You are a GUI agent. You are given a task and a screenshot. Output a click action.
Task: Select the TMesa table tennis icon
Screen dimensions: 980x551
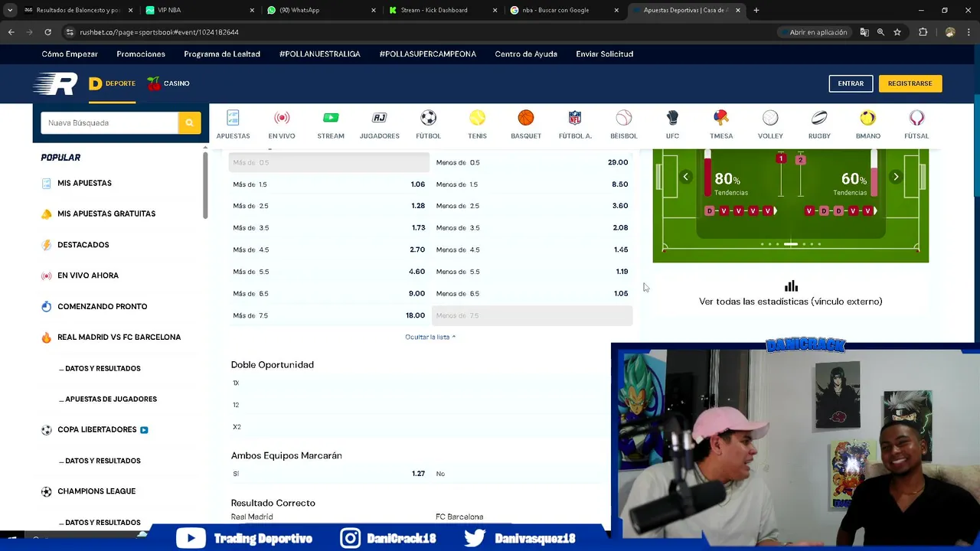(x=721, y=118)
